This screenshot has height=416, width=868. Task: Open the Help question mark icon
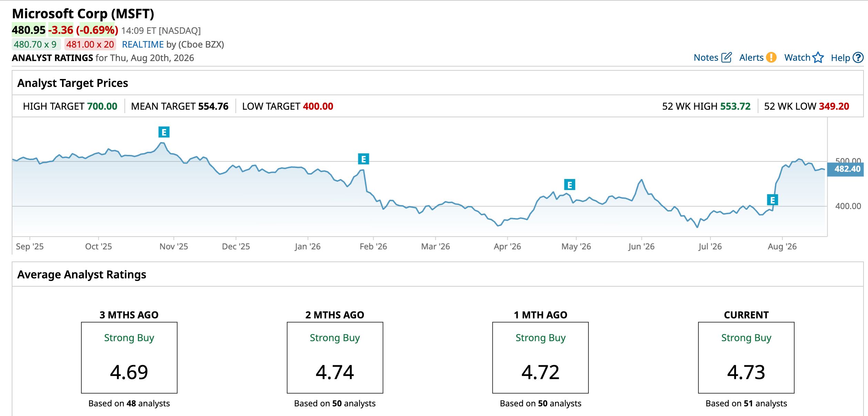858,57
